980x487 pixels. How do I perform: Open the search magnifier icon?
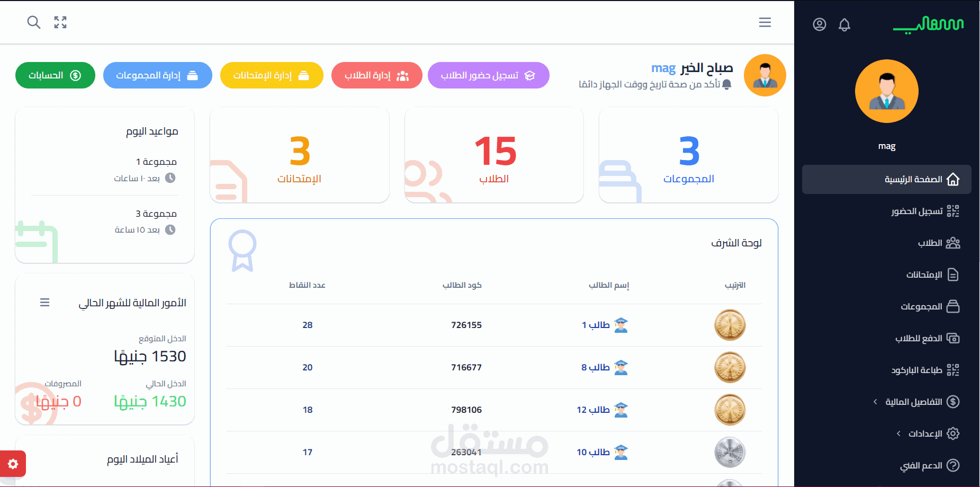[34, 22]
